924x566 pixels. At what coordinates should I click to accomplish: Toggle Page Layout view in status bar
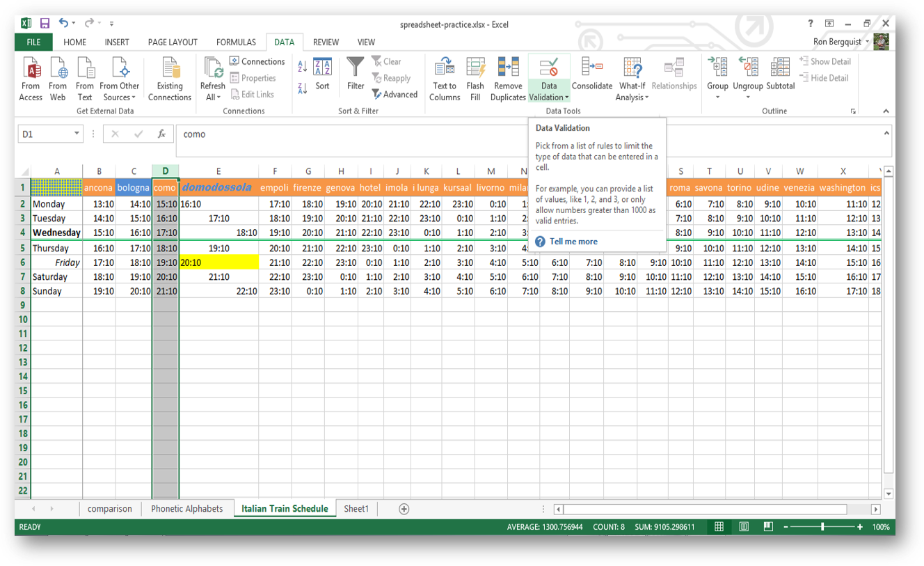(743, 527)
